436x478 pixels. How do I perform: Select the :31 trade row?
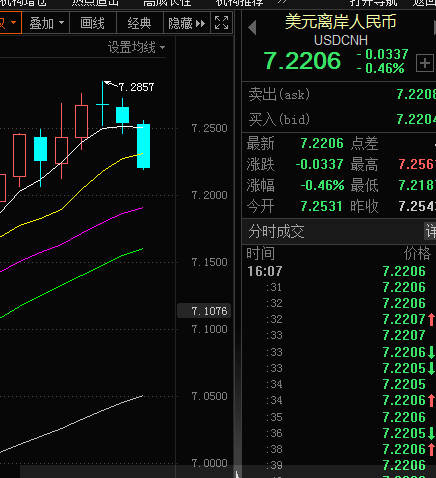click(x=339, y=287)
